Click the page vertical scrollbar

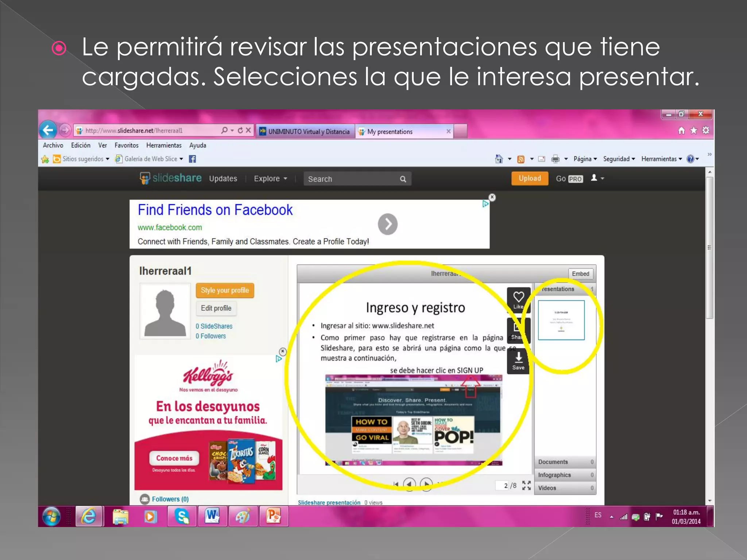[x=709, y=248]
